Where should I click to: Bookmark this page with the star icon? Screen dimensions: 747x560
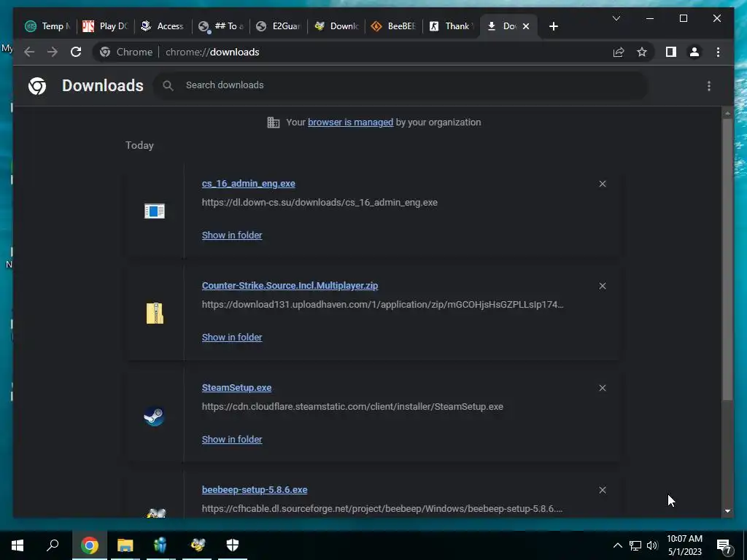pos(642,52)
